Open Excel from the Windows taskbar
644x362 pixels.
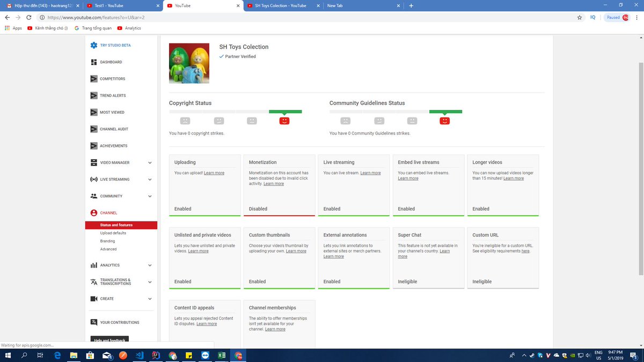(221, 355)
